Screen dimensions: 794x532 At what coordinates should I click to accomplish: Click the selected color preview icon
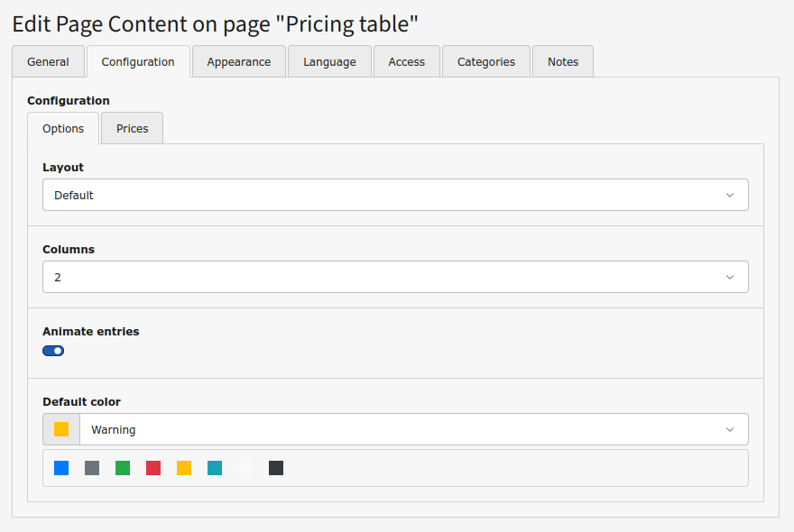[61, 429]
